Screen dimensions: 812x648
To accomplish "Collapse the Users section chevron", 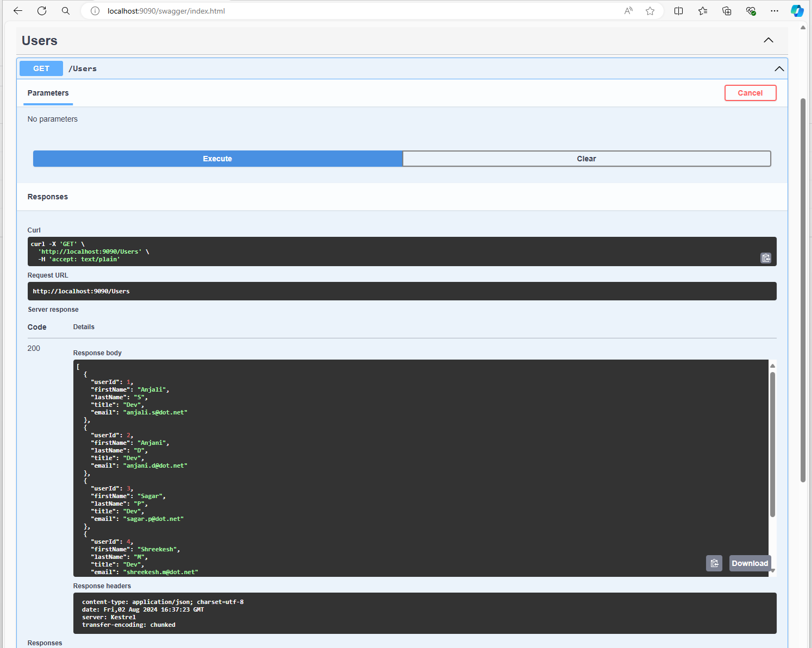I will click(x=769, y=40).
